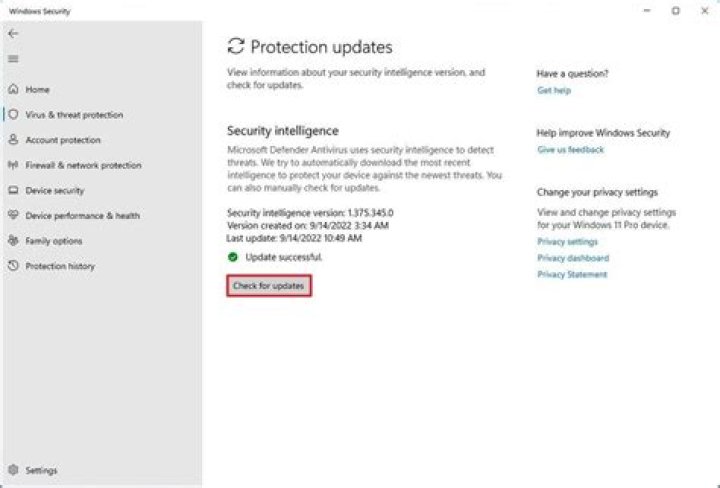The image size is (720, 488).
Task: Click the Firewall & network protection icon
Action: 13,165
